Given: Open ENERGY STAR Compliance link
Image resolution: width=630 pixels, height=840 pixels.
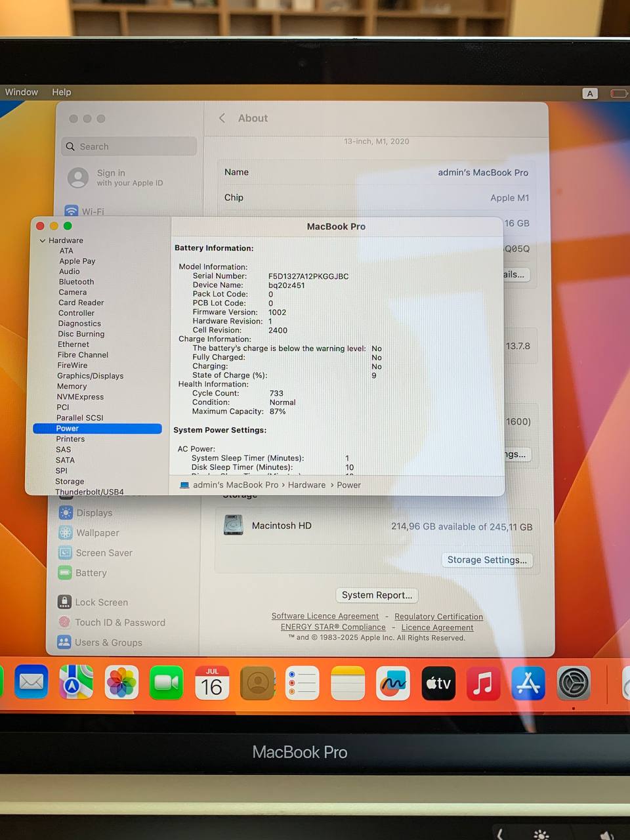Looking at the screenshot, I should coord(333,627).
